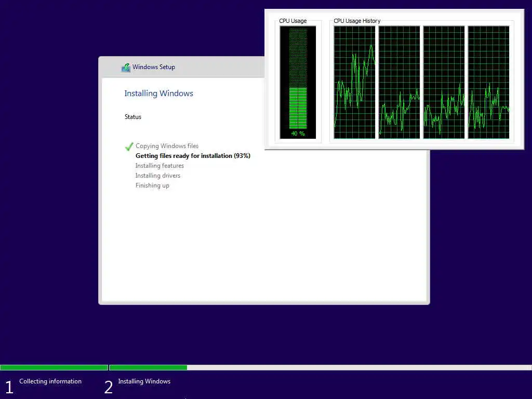Click the Windows Setup title icon

point(126,68)
